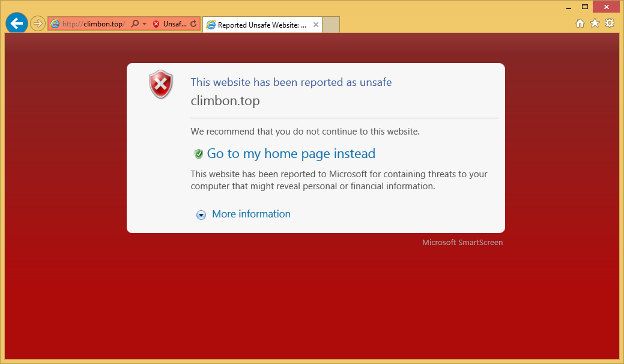Select the Reported Unsafe Website tab
Image resolution: width=624 pixels, height=364 pixels.
(255, 25)
